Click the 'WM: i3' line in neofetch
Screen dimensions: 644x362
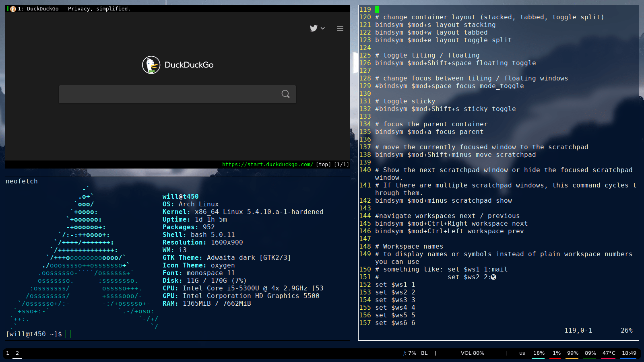point(175,250)
